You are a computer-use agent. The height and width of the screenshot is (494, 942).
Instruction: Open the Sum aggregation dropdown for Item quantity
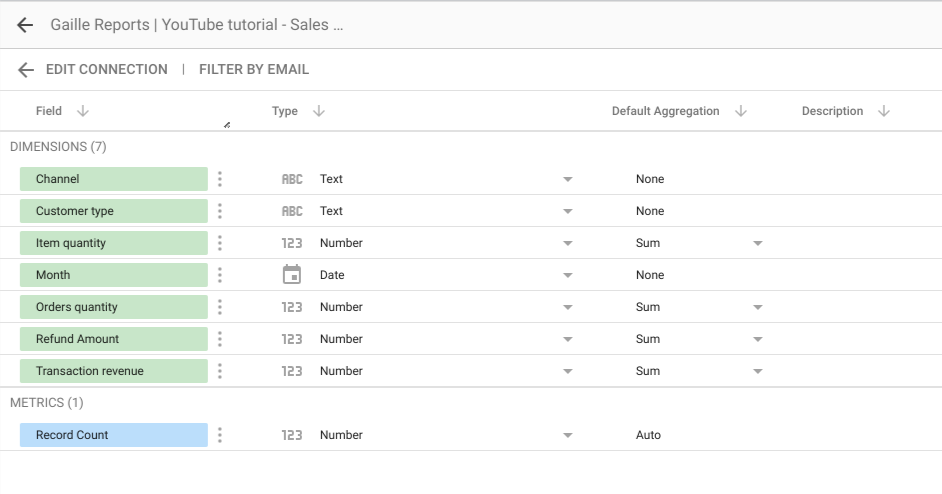(757, 243)
